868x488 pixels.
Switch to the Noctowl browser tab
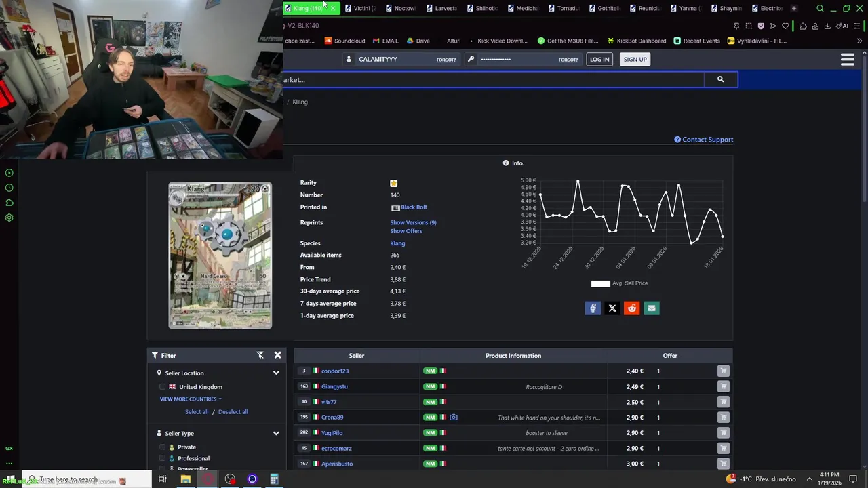point(400,8)
